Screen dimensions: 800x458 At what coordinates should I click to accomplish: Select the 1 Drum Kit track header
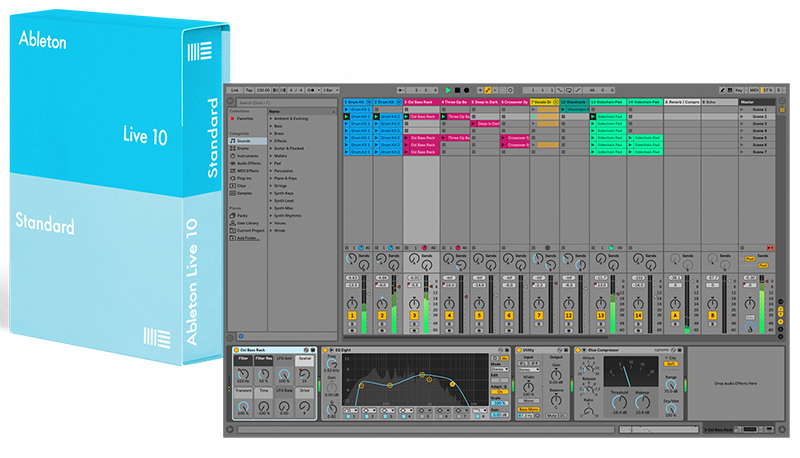[358, 102]
